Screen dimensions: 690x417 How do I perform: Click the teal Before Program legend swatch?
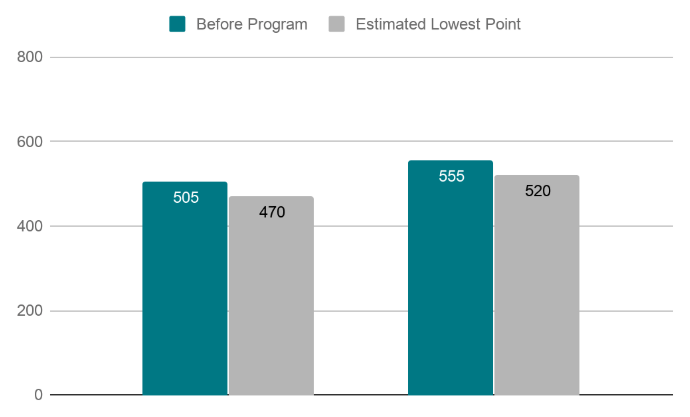pos(177,24)
